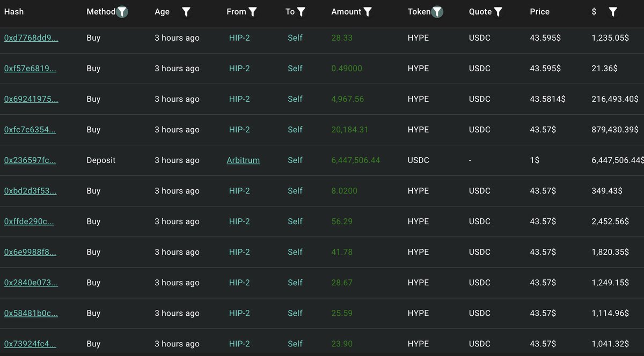Select the 6,447,506.44 deposit amount cell
Image resolution: width=644 pixels, height=356 pixels.
coord(355,160)
